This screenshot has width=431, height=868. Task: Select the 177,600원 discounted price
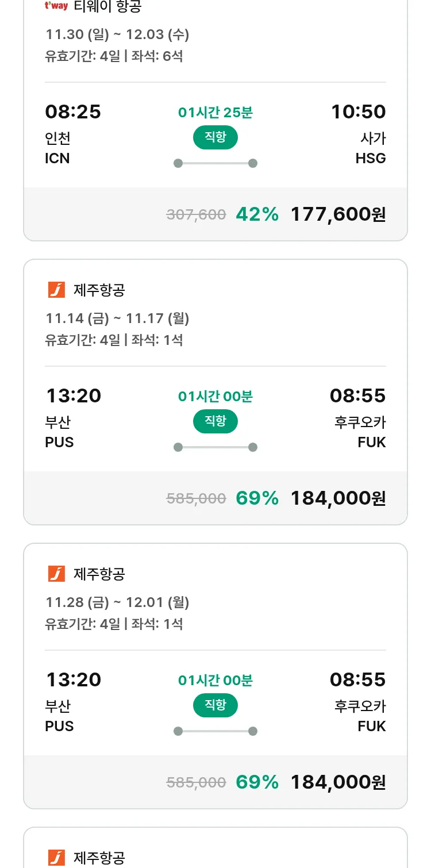click(x=338, y=214)
